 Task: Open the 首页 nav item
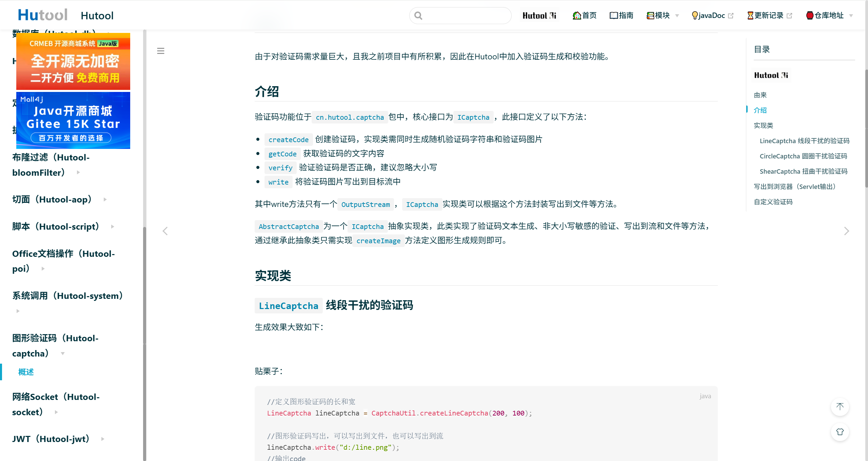coord(585,16)
